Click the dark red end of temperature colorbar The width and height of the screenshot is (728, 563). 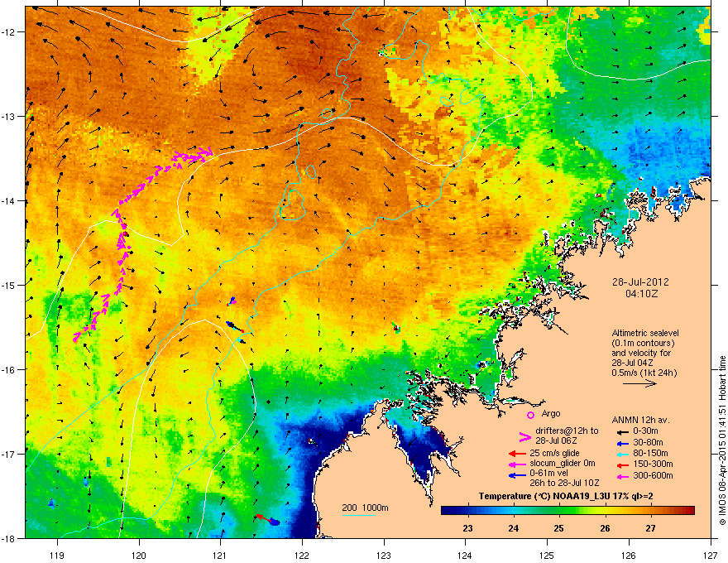(x=688, y=511)
